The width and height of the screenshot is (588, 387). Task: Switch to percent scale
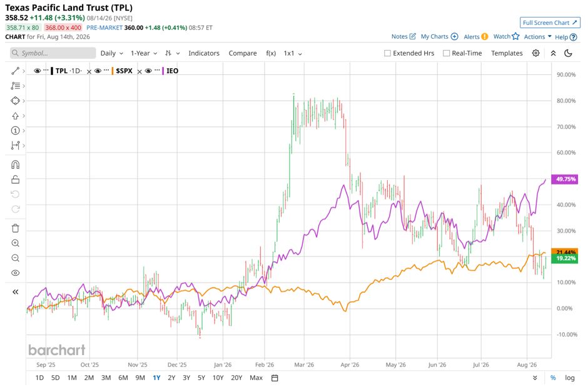[553, 378]
